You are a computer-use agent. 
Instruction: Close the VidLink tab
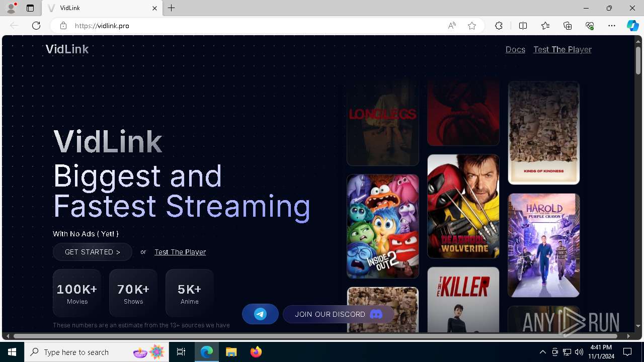click(x=155, y=8)
